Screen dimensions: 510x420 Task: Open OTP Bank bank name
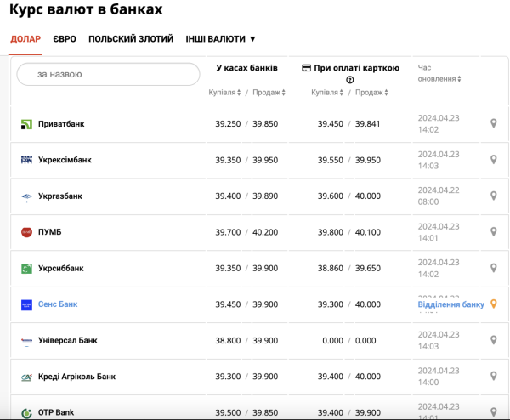(x=56, y=412)
